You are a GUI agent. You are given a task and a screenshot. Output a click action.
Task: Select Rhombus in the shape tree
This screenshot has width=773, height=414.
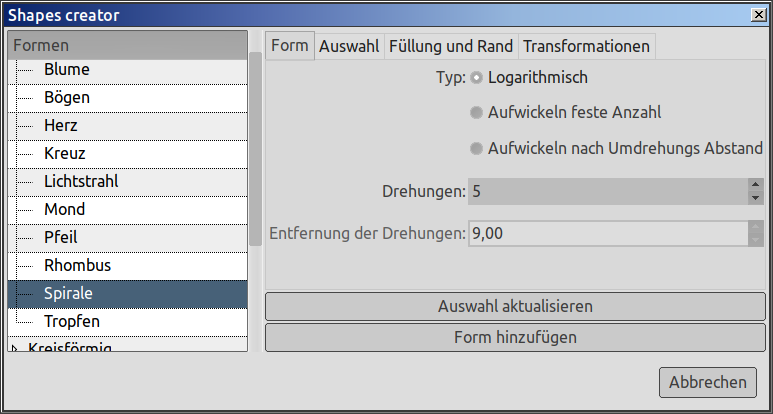tap(77, 266)
